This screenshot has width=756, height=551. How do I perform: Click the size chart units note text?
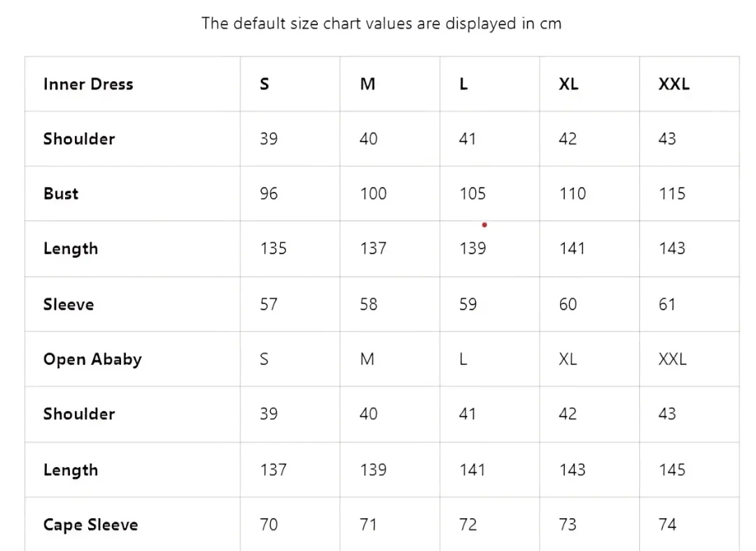381,23
